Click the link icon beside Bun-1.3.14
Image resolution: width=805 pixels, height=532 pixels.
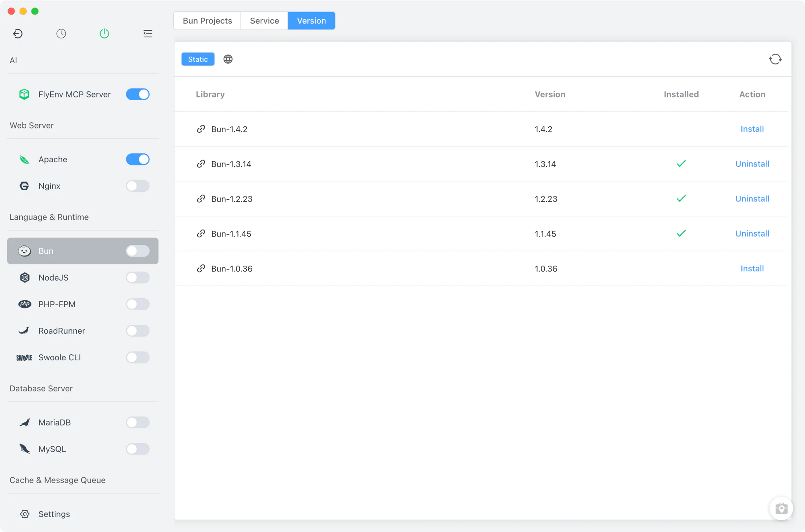coord(201,164)
